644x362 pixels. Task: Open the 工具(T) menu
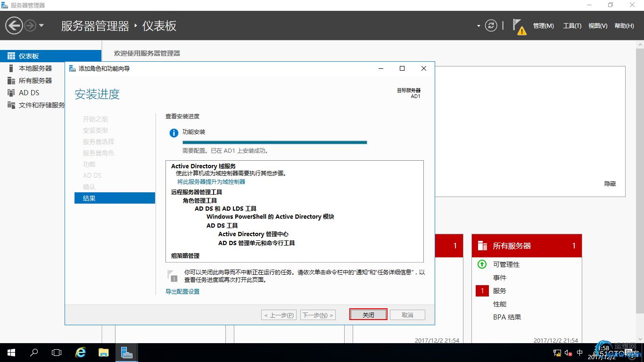572,26
